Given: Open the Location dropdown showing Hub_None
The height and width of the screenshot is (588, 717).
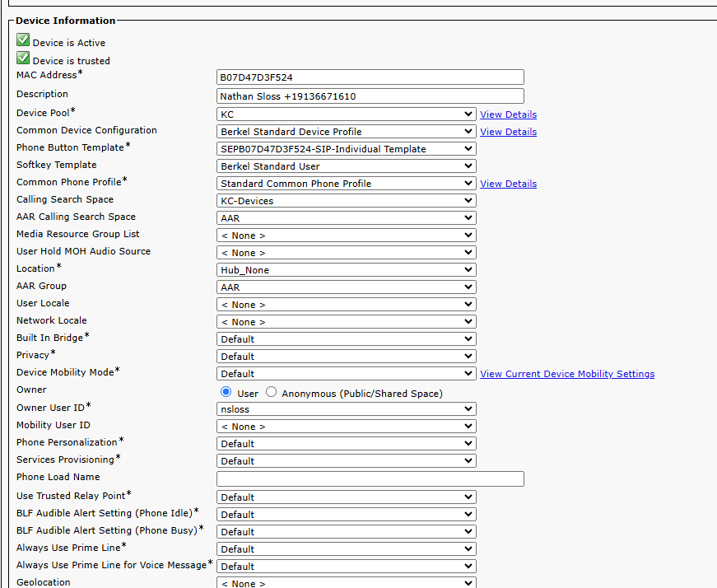Looking at the screenshot, I should point(347,269).
